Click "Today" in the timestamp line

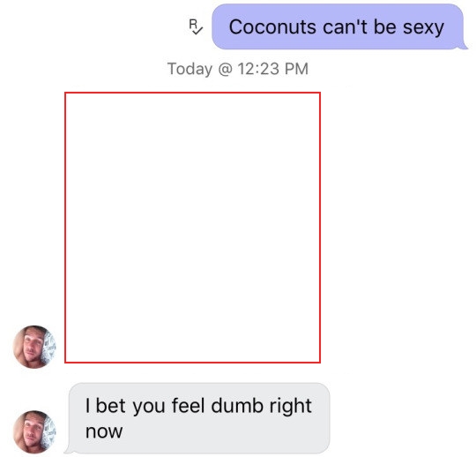190,70
